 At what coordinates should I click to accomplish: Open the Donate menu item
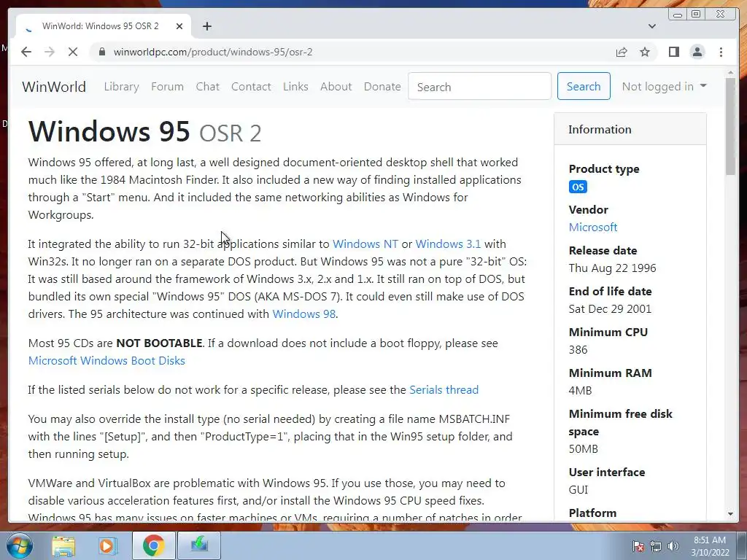click(x=382, y=87)
